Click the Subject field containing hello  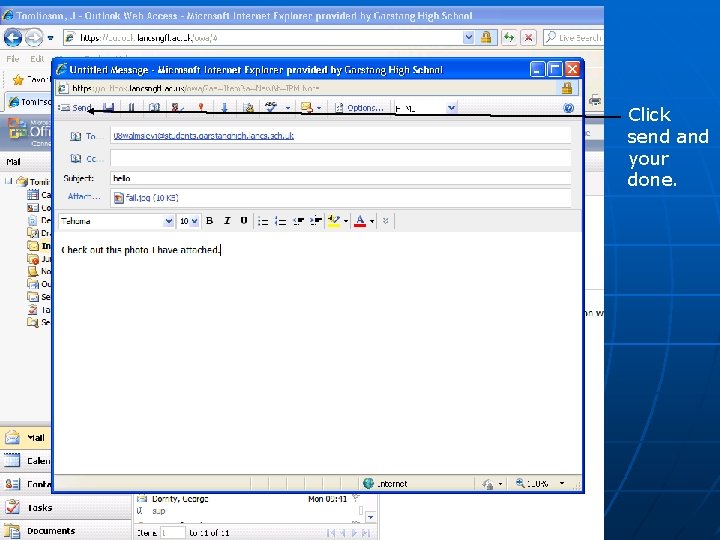340,178
